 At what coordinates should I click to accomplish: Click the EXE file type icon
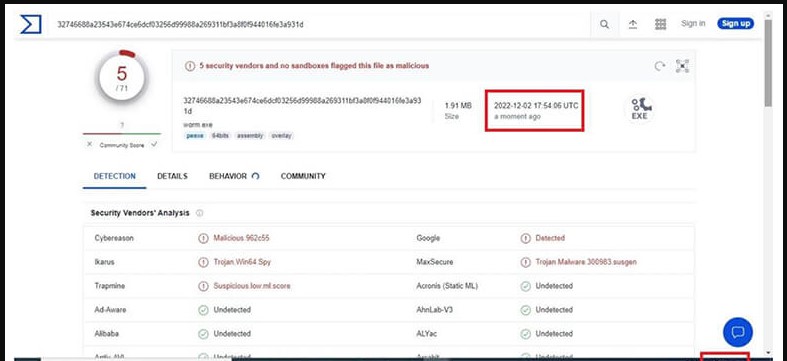point(639,109)
